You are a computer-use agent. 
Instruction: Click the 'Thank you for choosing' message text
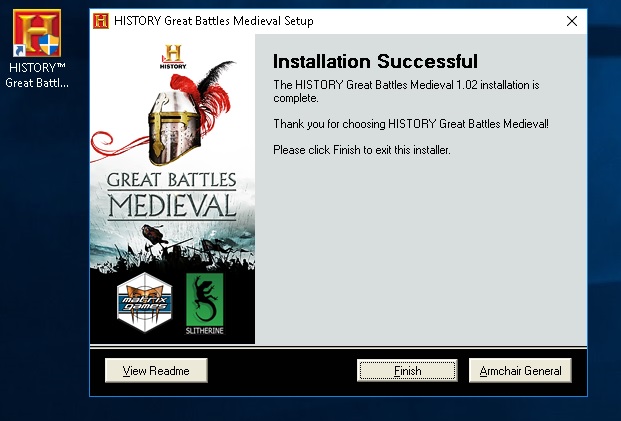[x=411, y=124]
